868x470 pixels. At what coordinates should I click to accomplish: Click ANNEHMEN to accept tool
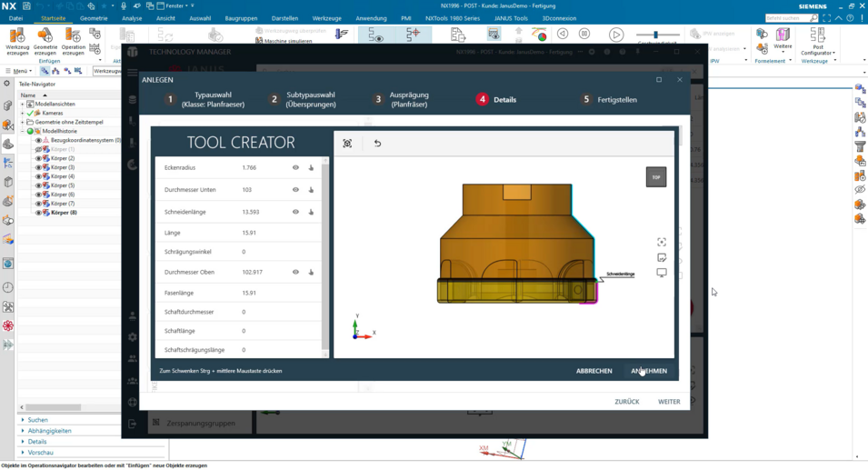tap(649, 371)
